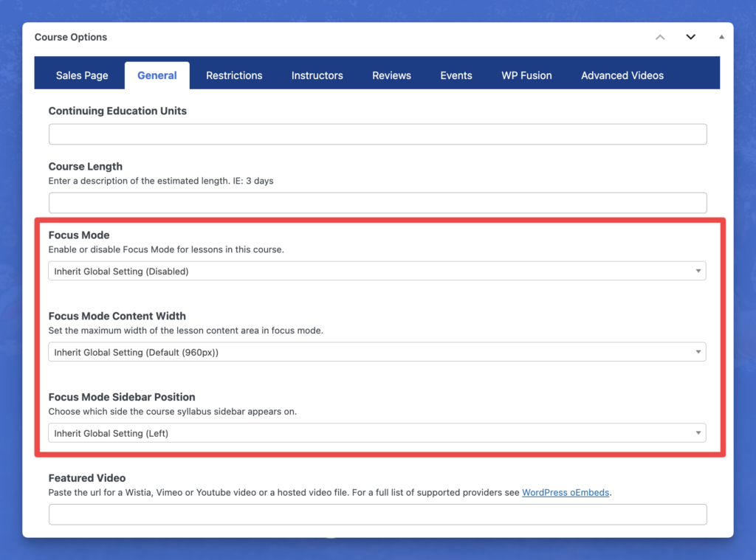Click the 'Set the maximum width' description
This screenshot has height=560, width=756.
point(186,331)
